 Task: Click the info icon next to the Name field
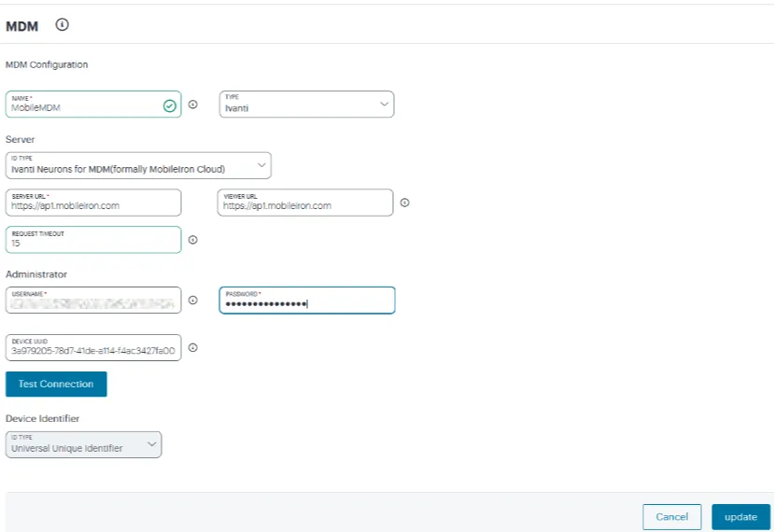[193, 105]
